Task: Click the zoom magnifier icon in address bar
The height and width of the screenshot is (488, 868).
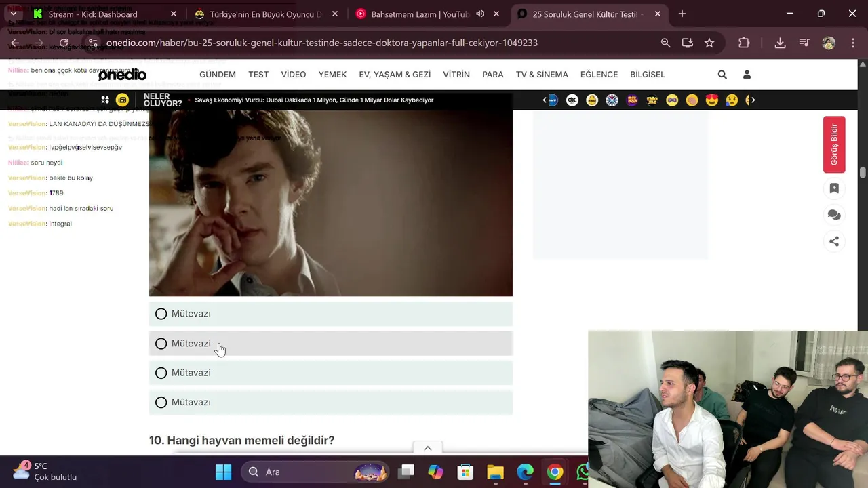Action: click(666, 43)
